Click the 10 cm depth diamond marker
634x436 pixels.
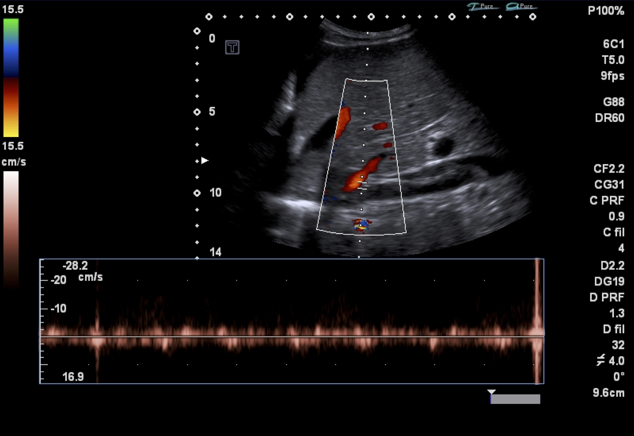point(197,191)
